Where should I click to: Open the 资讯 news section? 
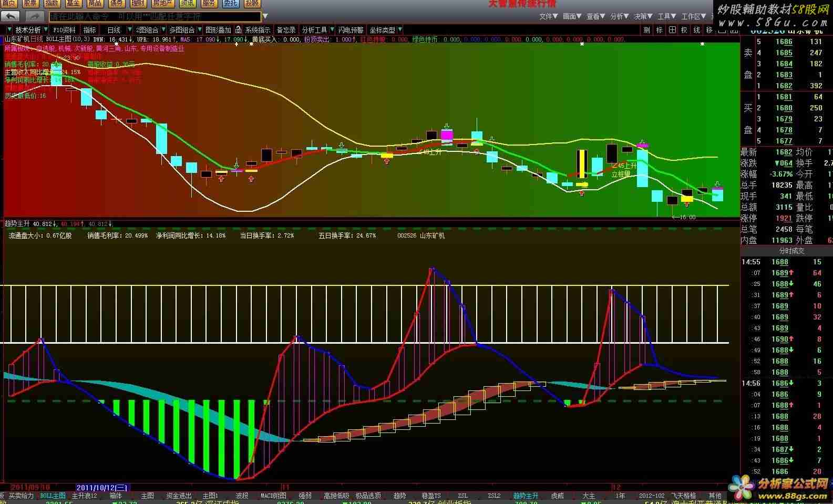tap(187, 3)
